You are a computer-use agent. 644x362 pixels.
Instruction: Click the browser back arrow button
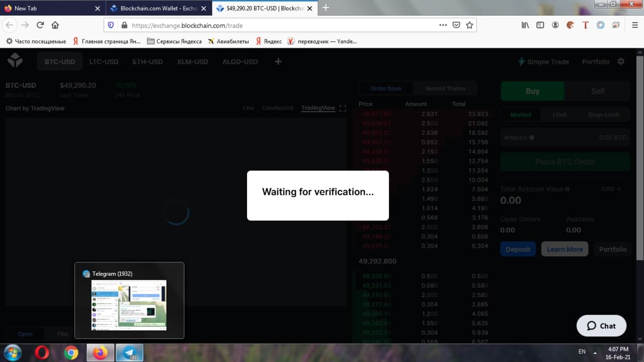pyautogui.click(x=10, y=25)
